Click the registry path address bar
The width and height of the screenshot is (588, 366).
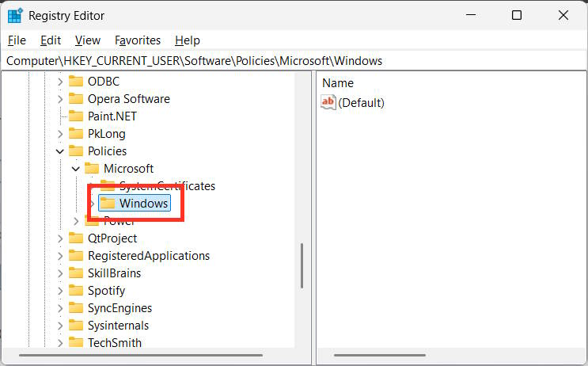point(294,61)
